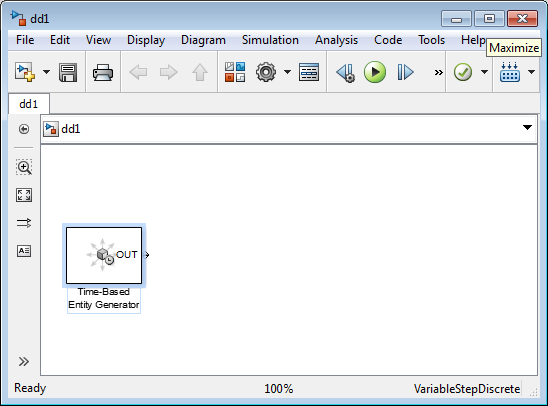548x406 pixels.
Task: Open the Analysis menu
Action: 336,40
